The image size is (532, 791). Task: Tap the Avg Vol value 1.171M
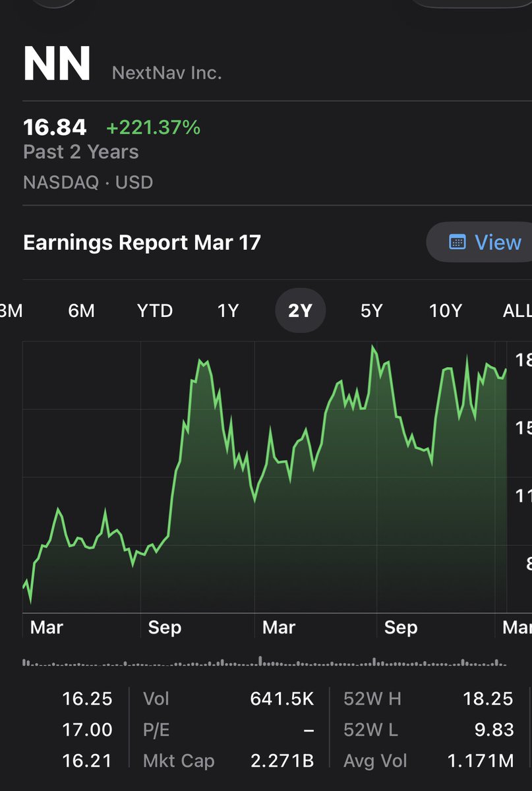480,761
